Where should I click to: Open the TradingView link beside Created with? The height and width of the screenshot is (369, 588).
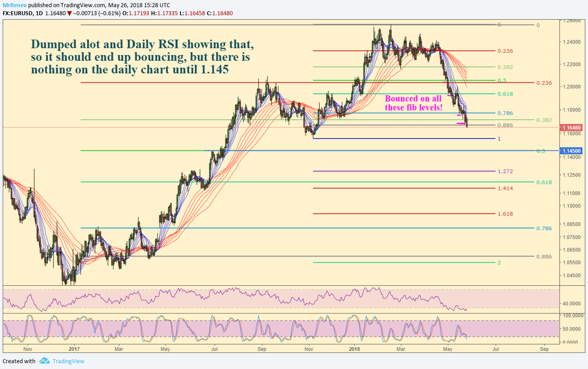pyautogui.click(x=68, y=361)
